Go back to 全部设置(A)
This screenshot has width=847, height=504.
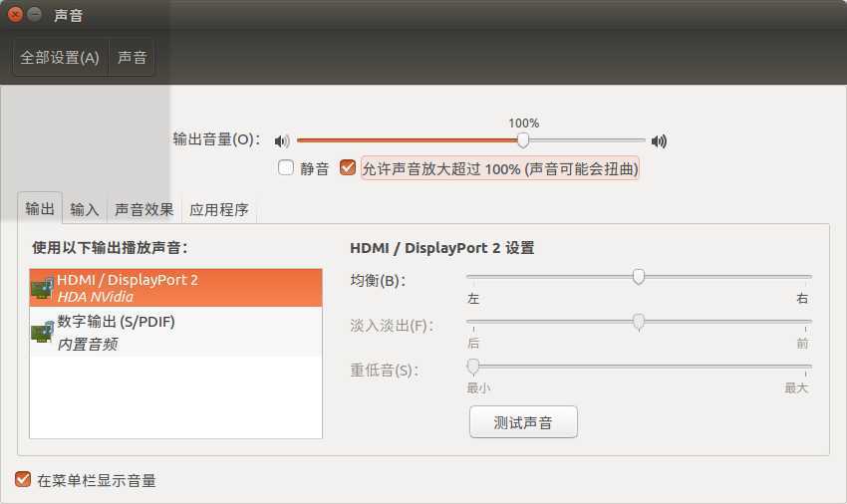pyautogui.click(x=60, y=57)
